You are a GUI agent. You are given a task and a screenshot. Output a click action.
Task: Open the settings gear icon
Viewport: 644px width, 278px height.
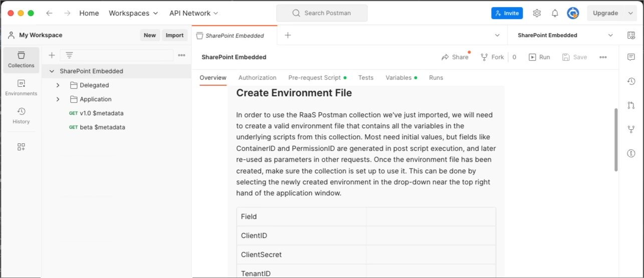537,13
